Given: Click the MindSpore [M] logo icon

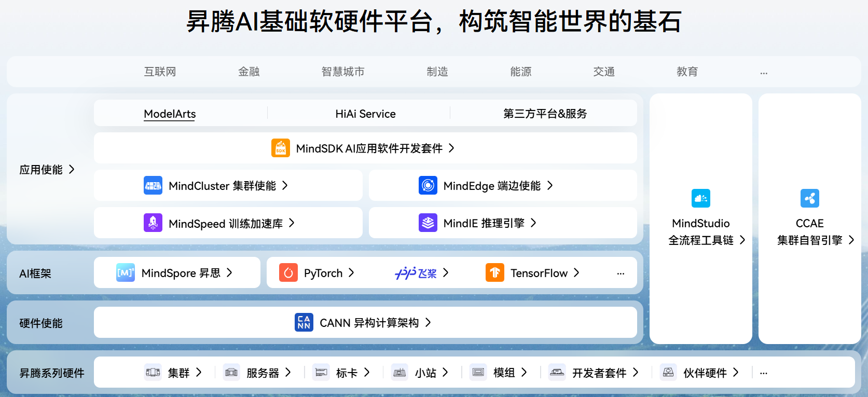Looking at the screenshot, I should (x=126, y=272).
